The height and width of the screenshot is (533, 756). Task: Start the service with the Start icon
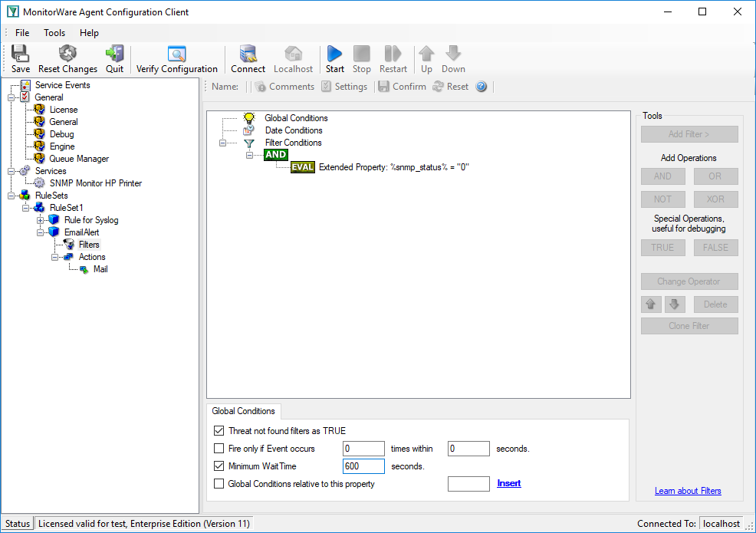334,54
